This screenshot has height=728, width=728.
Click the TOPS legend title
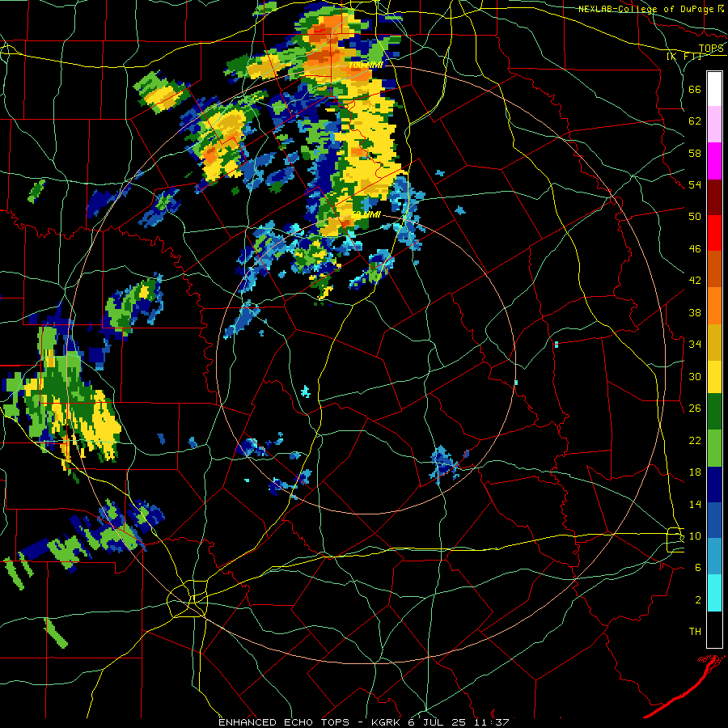[x=711, y=48]
